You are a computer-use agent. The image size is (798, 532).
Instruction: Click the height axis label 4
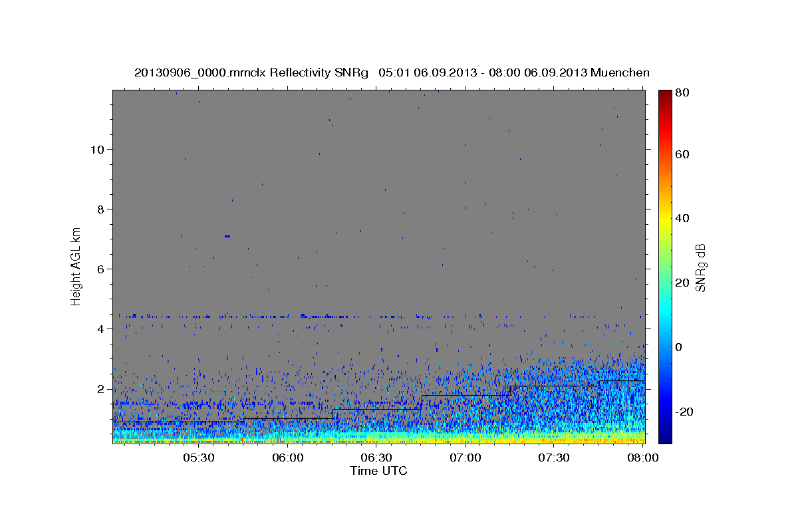point(100,329)
